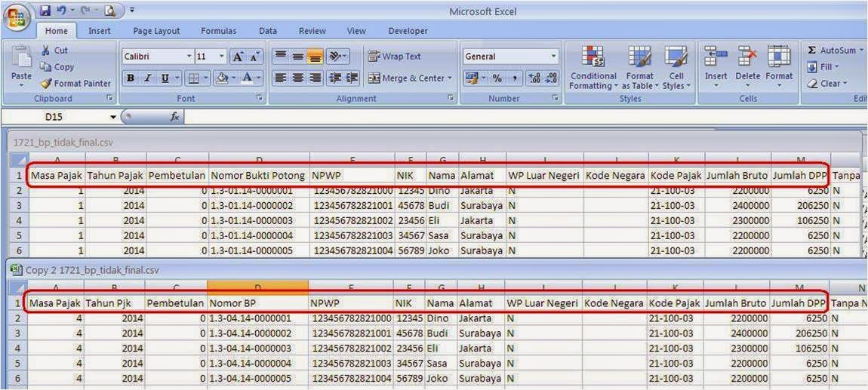Open the Developer ribbon tab
This screenshot has height=390, width=868.
click(408, 31)
